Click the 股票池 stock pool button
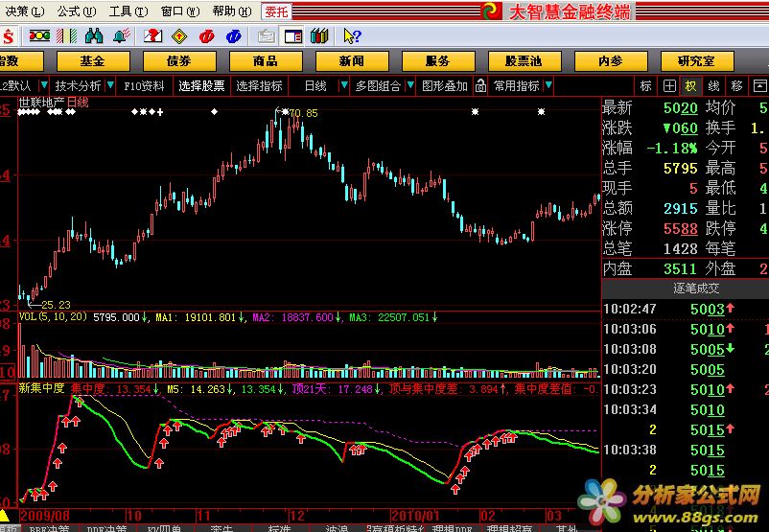The height and width of the screenshot is (532, 769). click(524, 61)
